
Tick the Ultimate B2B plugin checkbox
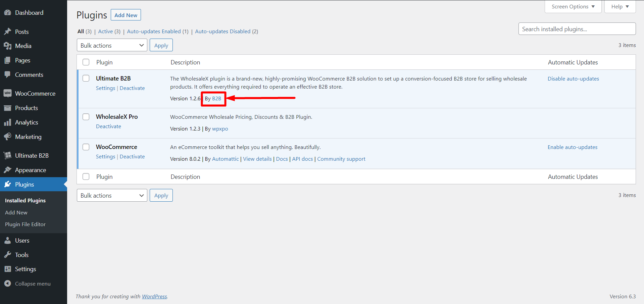[86, 78]
